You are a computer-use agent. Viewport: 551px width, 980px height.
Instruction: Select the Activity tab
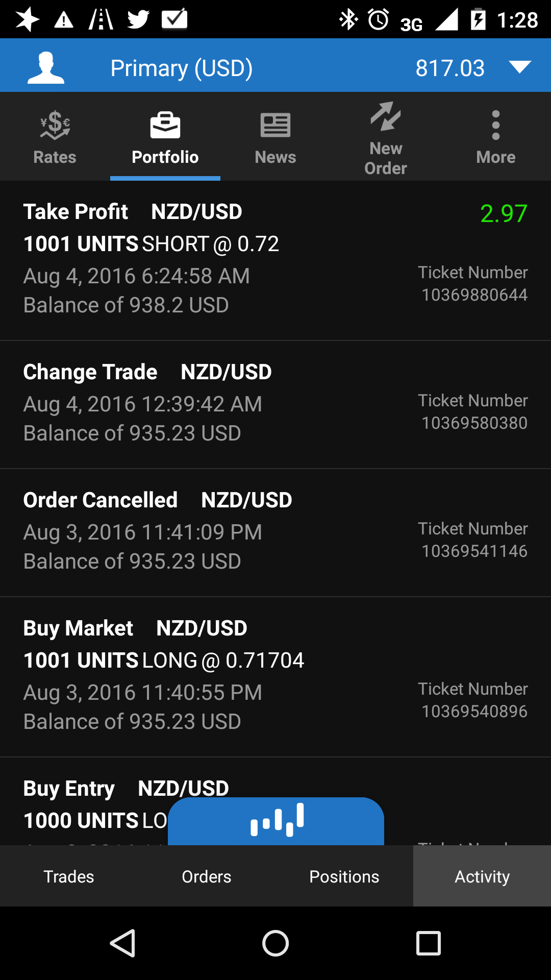click(482, 876)
